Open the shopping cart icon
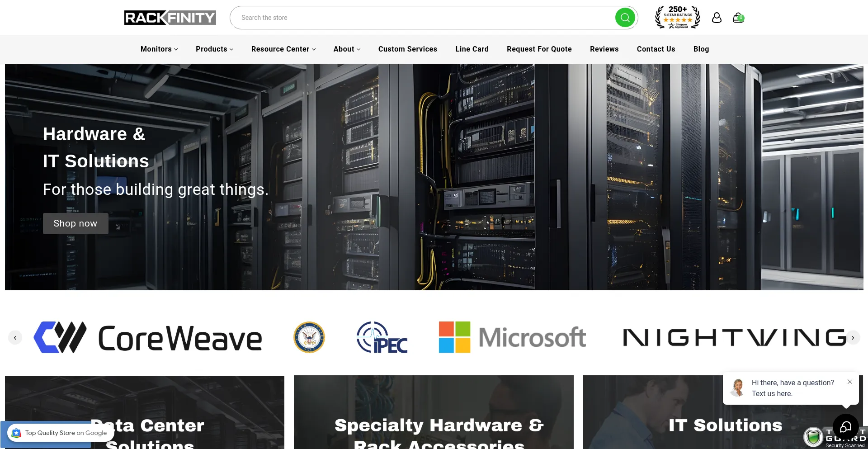 tap(738, 18)
